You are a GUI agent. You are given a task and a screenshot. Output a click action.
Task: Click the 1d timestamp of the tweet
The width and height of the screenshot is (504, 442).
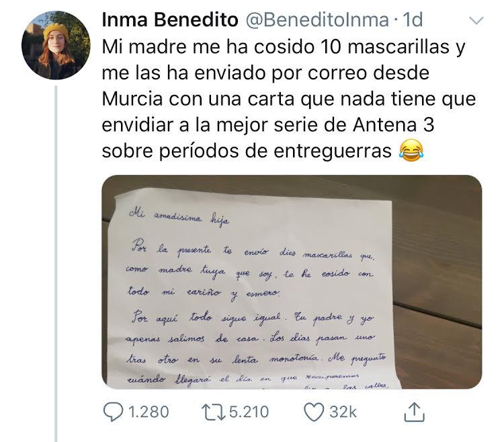tap(414, 21)
